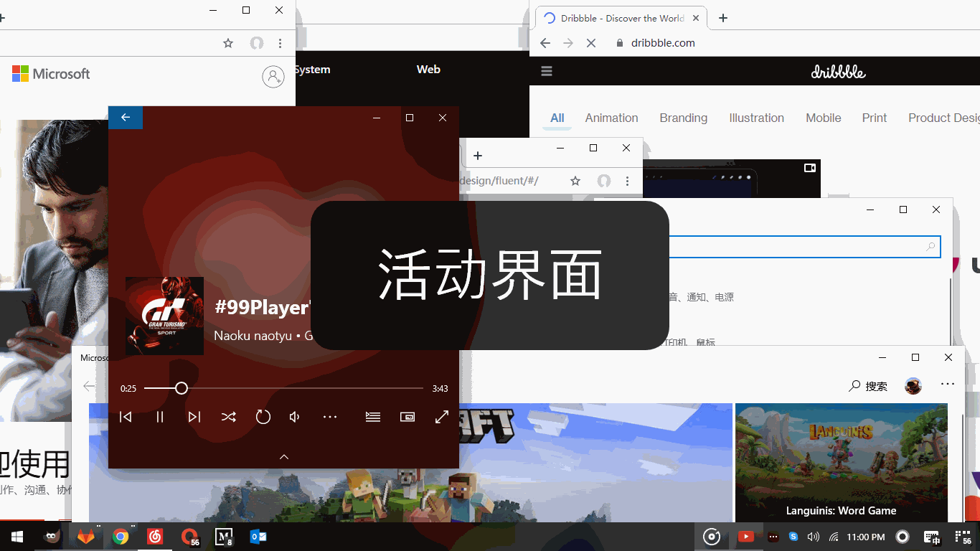Click the magnifier in Settings search box

930,247
